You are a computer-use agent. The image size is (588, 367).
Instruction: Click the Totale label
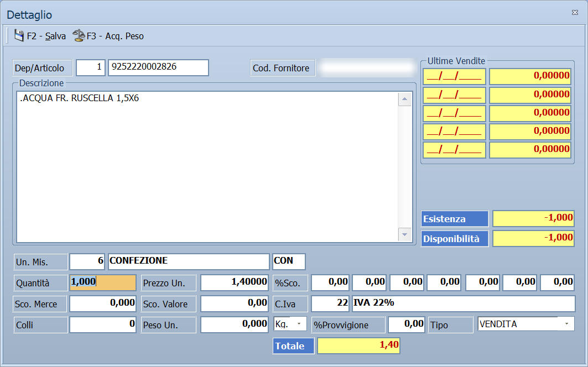[293, 345]
